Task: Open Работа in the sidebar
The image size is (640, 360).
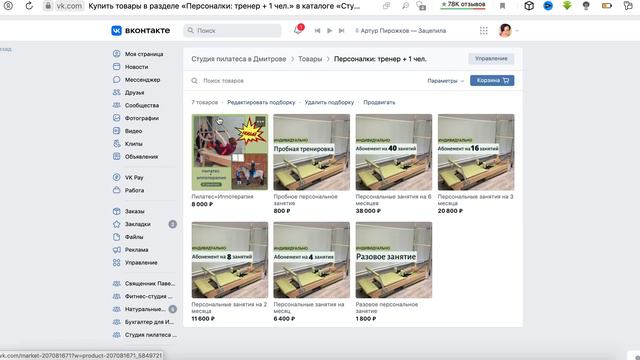Action: click(129, 190)
